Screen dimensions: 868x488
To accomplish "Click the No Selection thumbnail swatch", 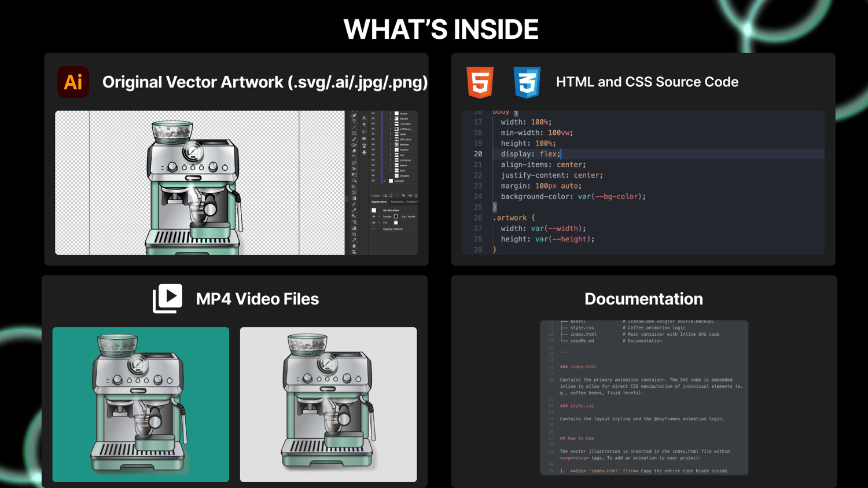I will [374, 210].
